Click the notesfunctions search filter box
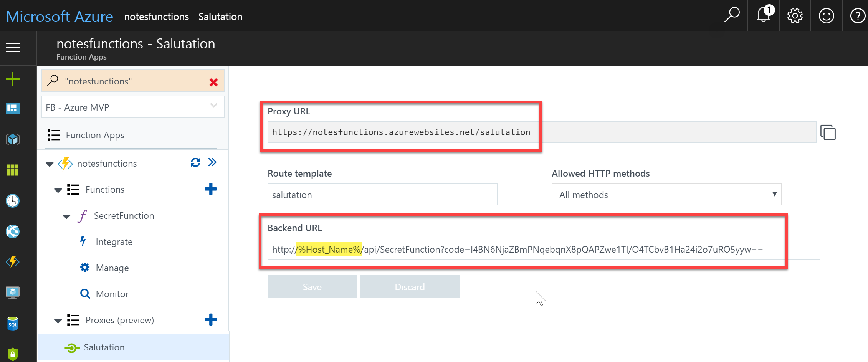The image size is (868, 362). click(132, 81)
